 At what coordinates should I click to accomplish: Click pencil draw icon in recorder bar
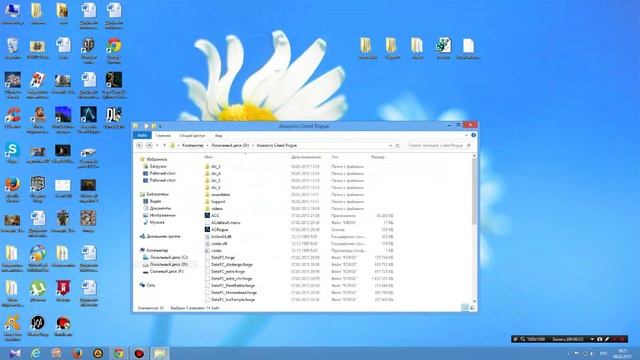click(607, 339)
